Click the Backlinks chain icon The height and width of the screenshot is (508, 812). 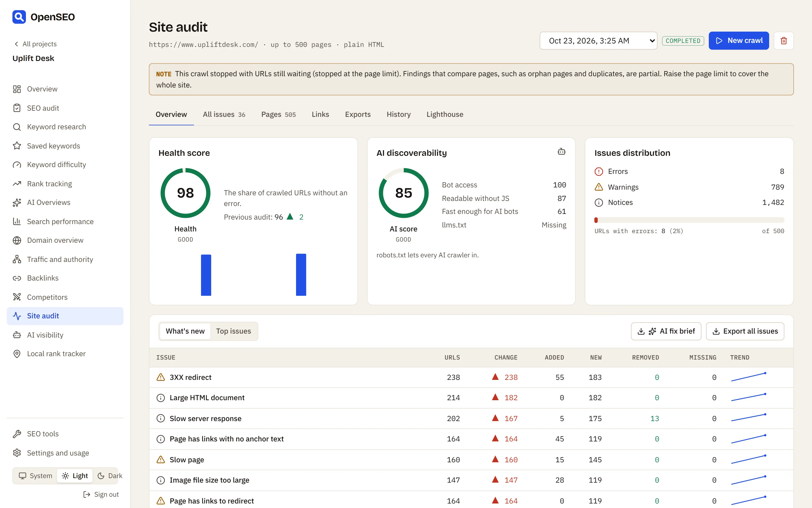point(17,278)
